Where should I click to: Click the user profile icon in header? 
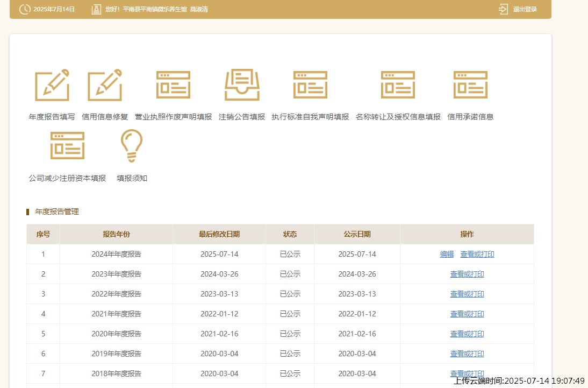tap(96, 9)
